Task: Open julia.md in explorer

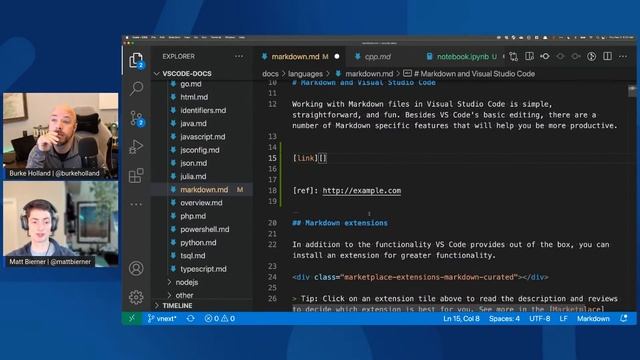Action: coord(193,176)
